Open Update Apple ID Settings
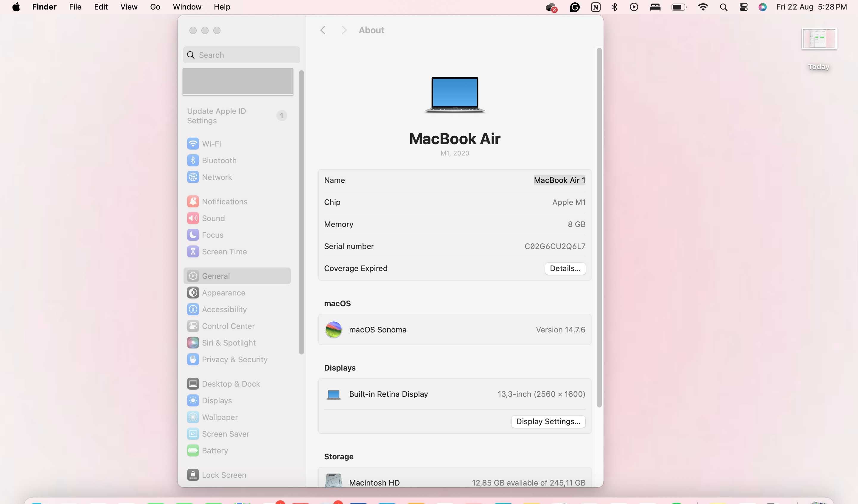Image resolution: width=858 pixels, height=504 pixels. coord(237,116)
